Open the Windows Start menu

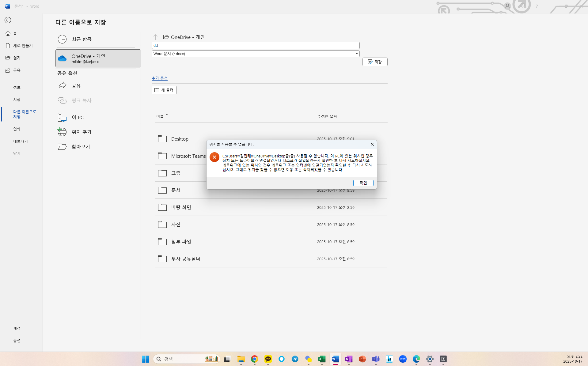tap(145, 359)
